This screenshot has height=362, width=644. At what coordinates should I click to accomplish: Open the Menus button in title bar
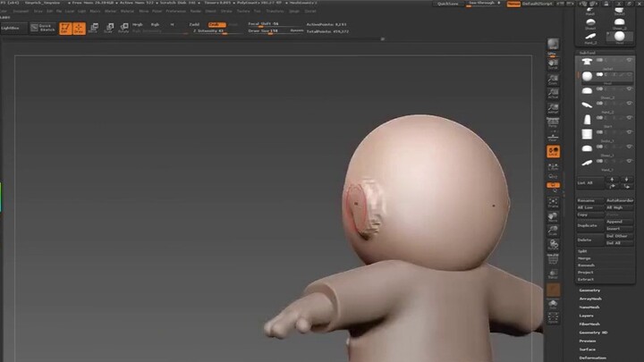513,4
